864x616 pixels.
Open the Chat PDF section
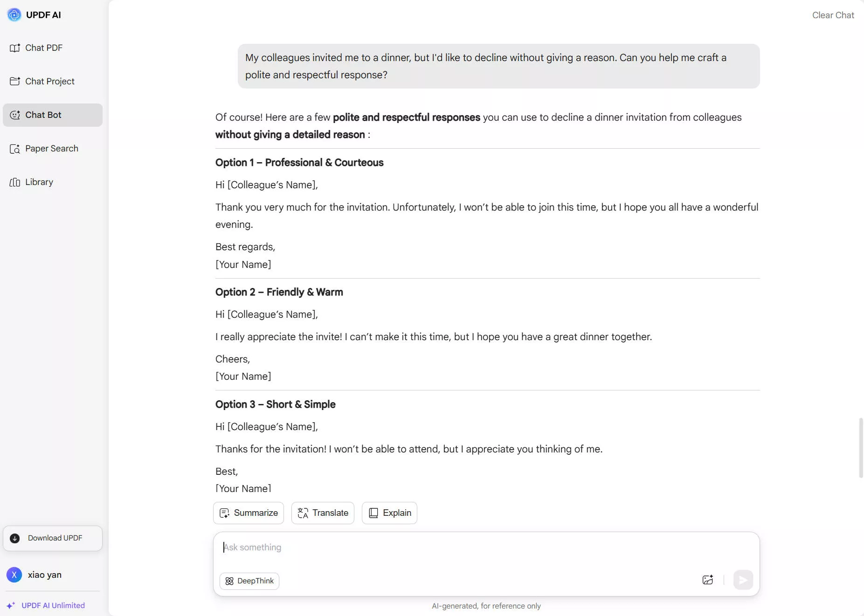(x=43, y=48)
